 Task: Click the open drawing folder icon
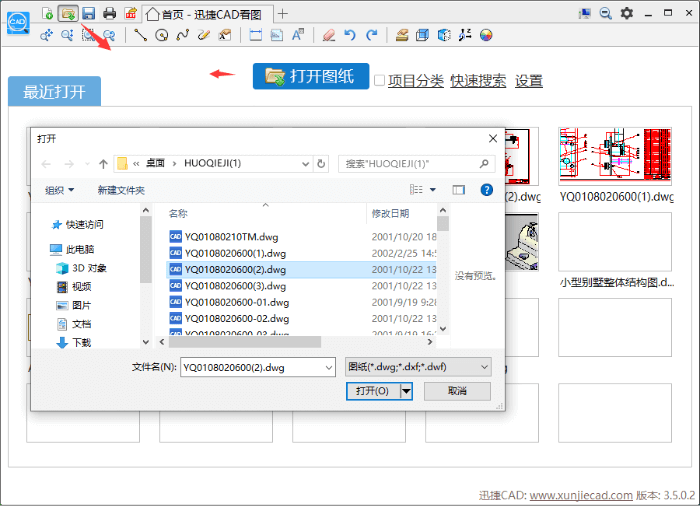pos(68,14)
